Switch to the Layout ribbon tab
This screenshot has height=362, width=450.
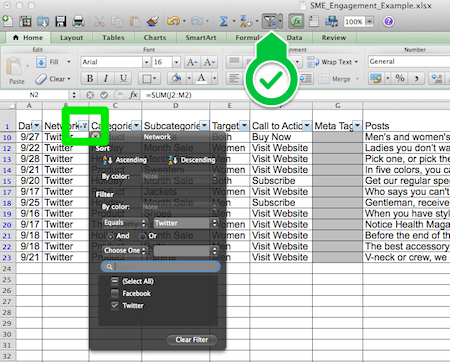point(71,38)
